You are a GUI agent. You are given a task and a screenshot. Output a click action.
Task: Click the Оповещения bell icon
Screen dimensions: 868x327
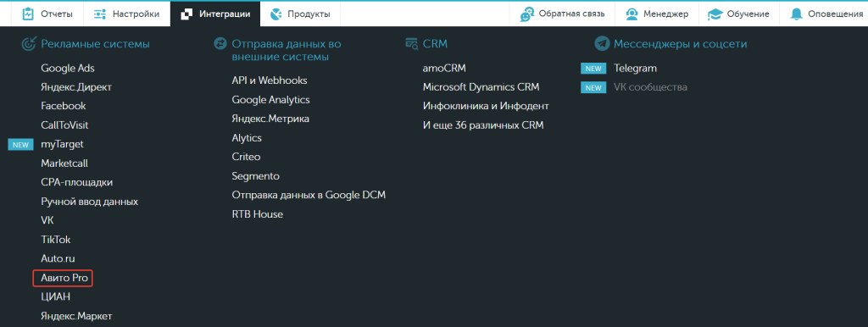click(x=797, y=14)
